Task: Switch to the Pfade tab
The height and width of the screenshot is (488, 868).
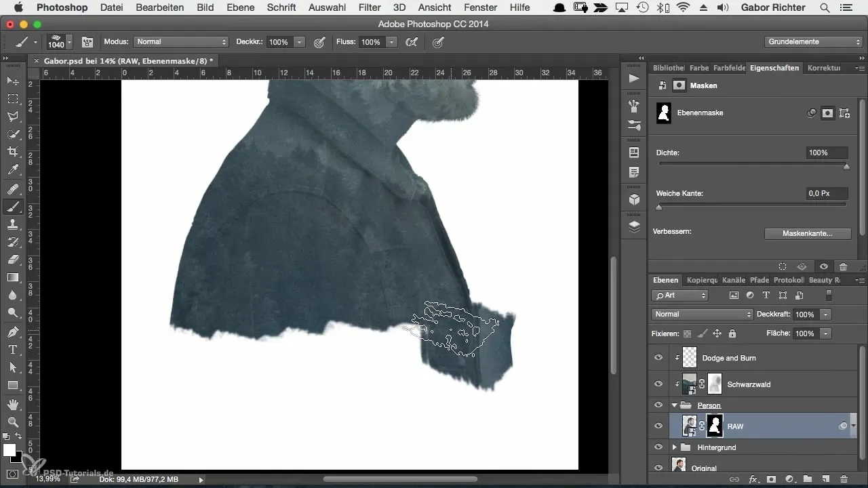Action: coord(759,280)
